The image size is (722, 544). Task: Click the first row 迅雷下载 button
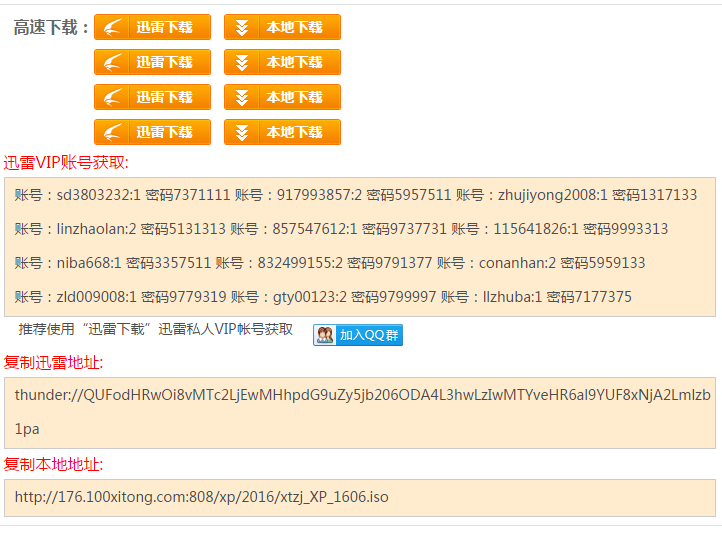tap(152, 27)
